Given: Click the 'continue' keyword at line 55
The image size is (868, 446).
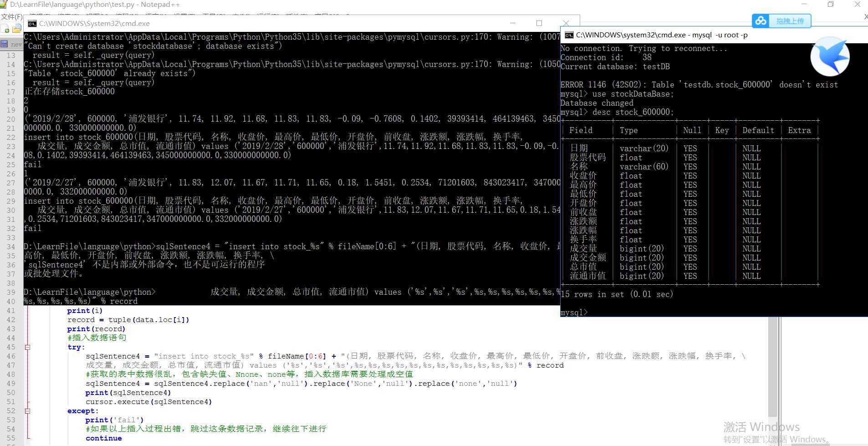Looking at the screenshot, I should coord(103,438).
